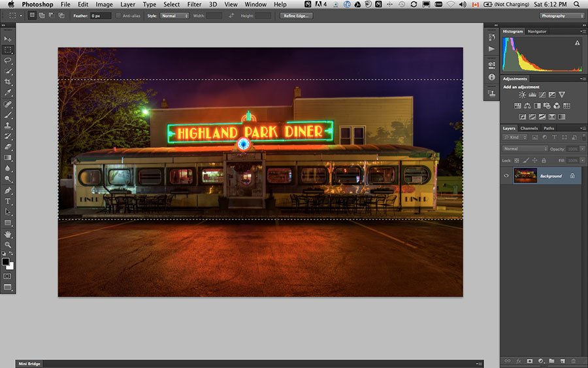
Task: Select the Eyedropper tool
Action: 7,93
